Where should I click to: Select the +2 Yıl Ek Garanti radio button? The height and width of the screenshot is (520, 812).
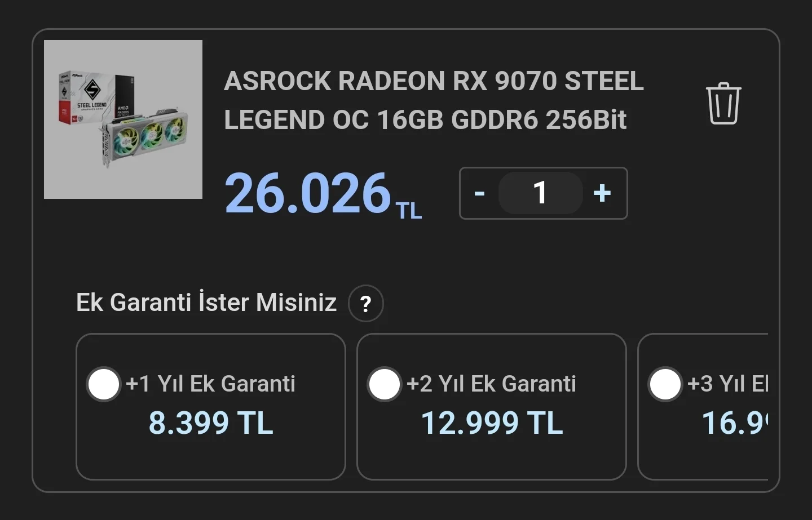point(384,384)
